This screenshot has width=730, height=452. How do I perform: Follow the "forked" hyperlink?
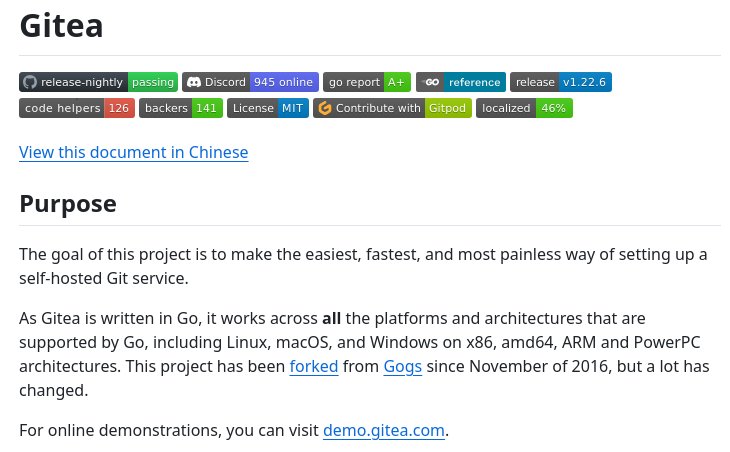(313, 366)
